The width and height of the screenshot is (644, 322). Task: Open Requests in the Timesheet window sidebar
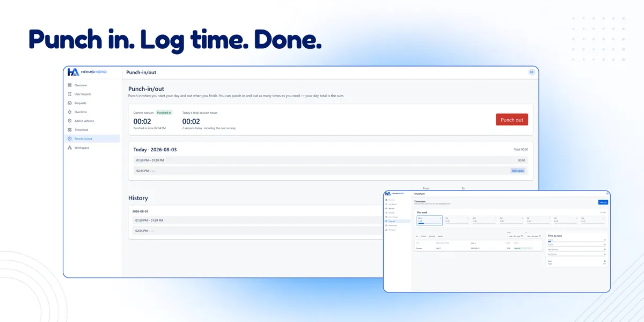[397, 209]
